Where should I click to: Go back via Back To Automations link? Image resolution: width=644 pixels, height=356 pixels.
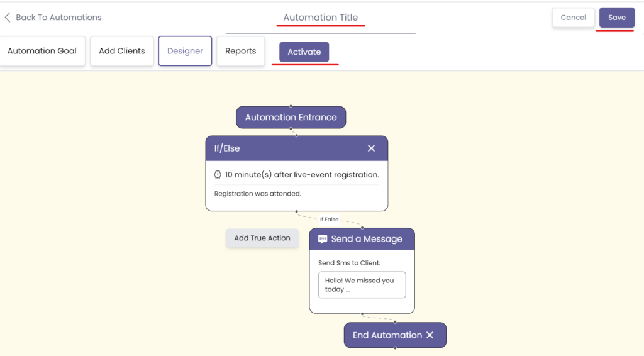pyautogui.click(x=58, y=18)
